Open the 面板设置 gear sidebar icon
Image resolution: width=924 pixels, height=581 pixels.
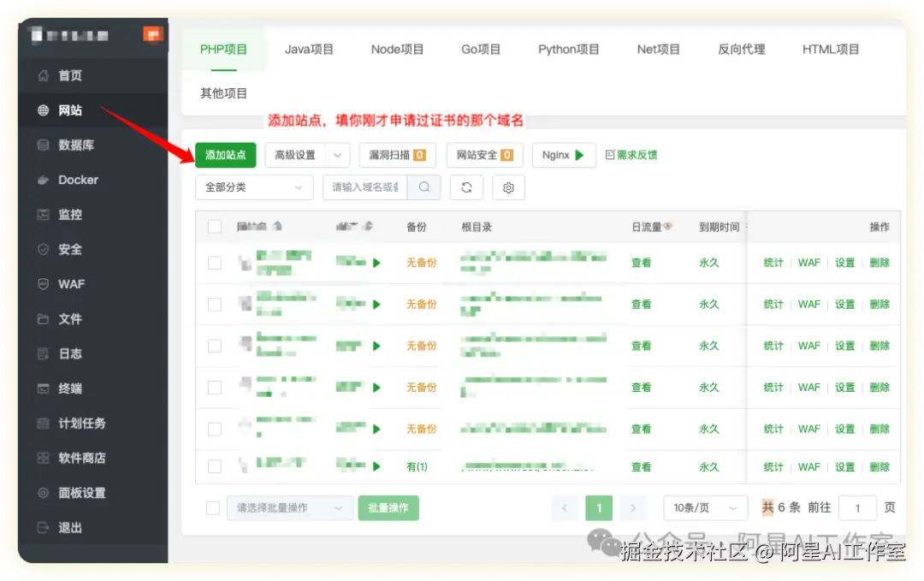[x=43, y=493]
